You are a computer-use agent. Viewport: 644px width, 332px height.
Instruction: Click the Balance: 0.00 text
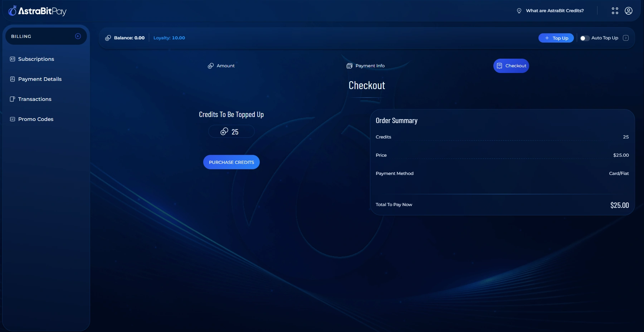point(129,38)
